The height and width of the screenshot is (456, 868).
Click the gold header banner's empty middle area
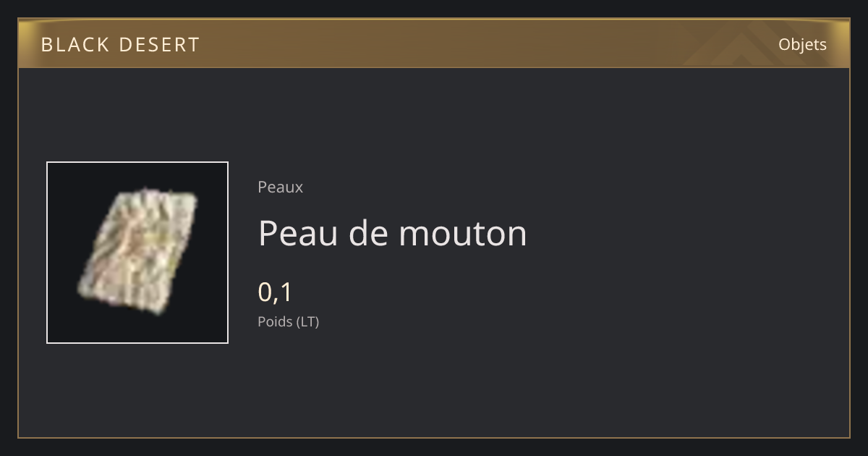click(x=470, y=45)
